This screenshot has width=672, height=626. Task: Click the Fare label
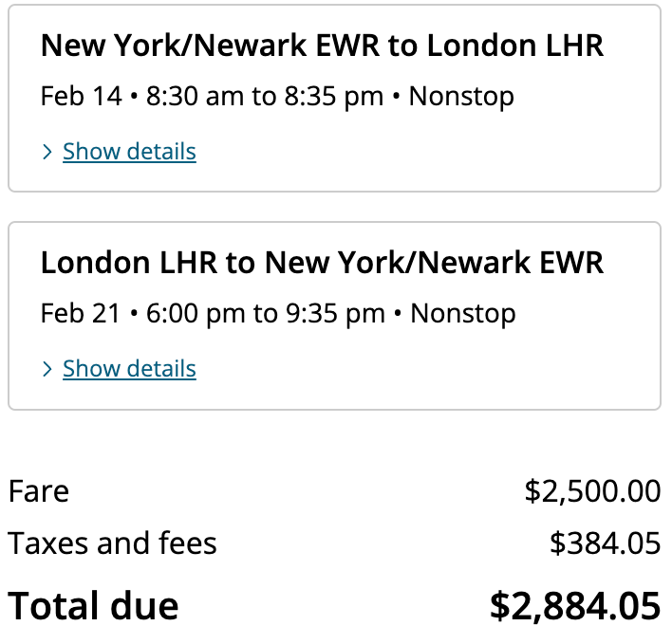pyautogui.click(x=39, y=491)
